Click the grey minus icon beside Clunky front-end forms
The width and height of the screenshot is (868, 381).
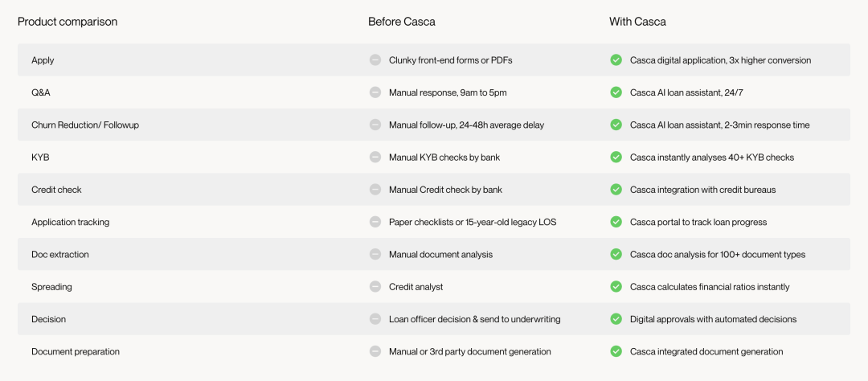click(375, 59)
